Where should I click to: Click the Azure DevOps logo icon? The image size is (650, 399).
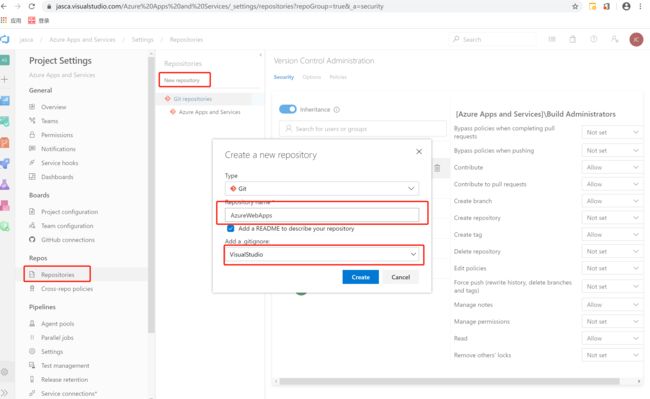5,39
